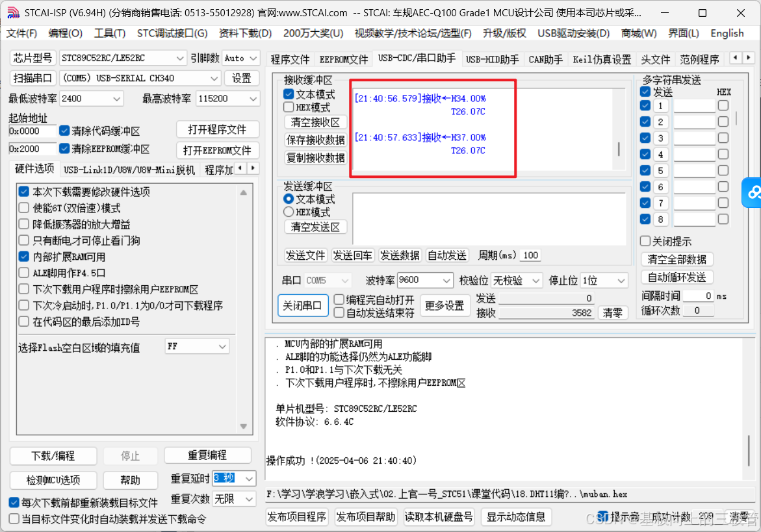The height and width of the screenshot is (532, 761).
Task: Open the 文件(F) menu
Action: [x=22, y=33]
